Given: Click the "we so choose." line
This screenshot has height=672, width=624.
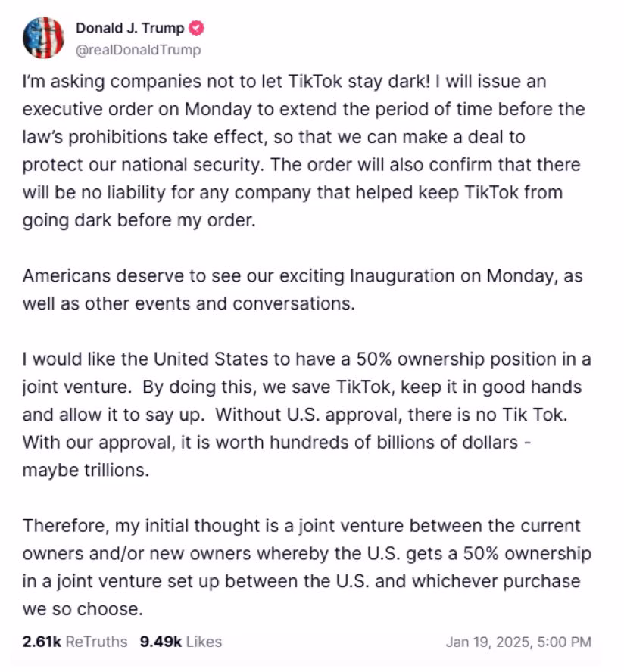Looking at the screenshot, I should coord(82,609).
